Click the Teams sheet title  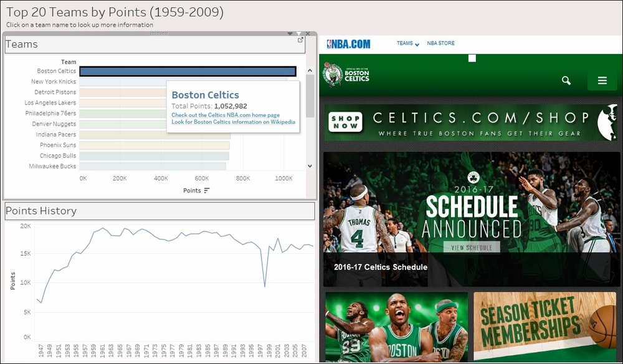(22, 44)
